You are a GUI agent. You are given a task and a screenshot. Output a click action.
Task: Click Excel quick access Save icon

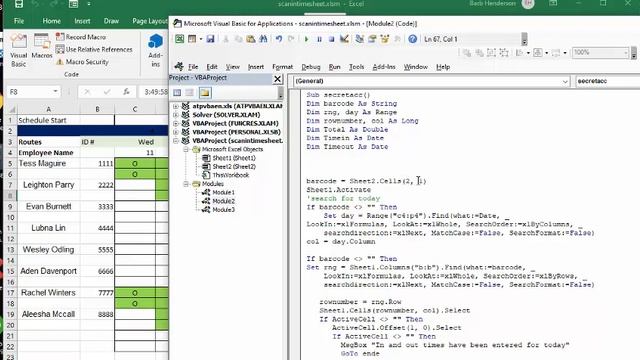point(18,4)
